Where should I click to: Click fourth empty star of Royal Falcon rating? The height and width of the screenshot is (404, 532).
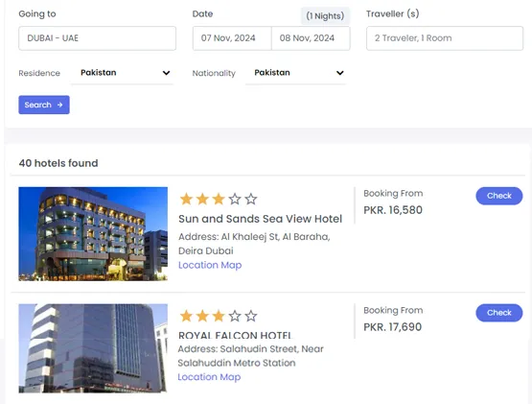pyautogui.click(x=235, y=316)
